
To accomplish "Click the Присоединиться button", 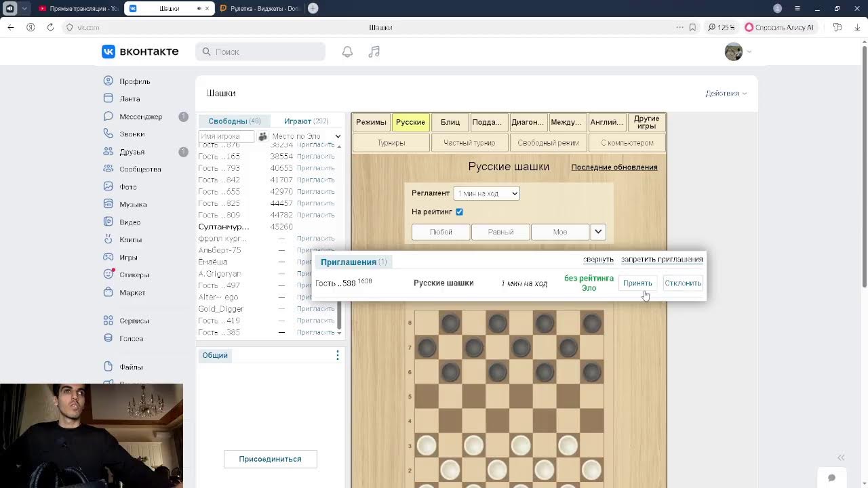I will coord(270,459).
